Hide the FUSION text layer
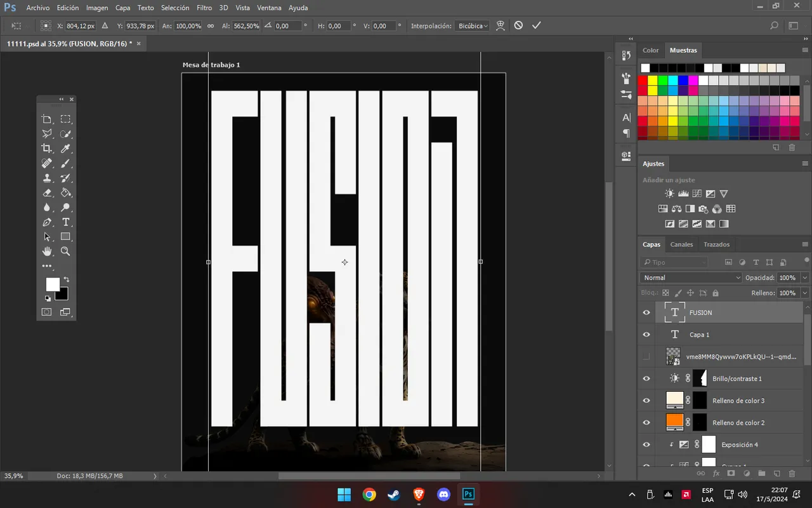Screen dimensions: 812x508 click(x=646, y=312)
